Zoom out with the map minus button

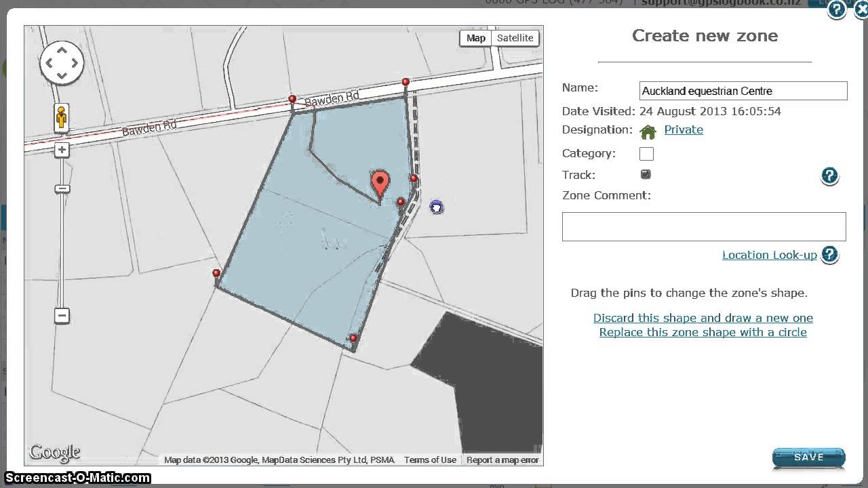tap(62, 315)
